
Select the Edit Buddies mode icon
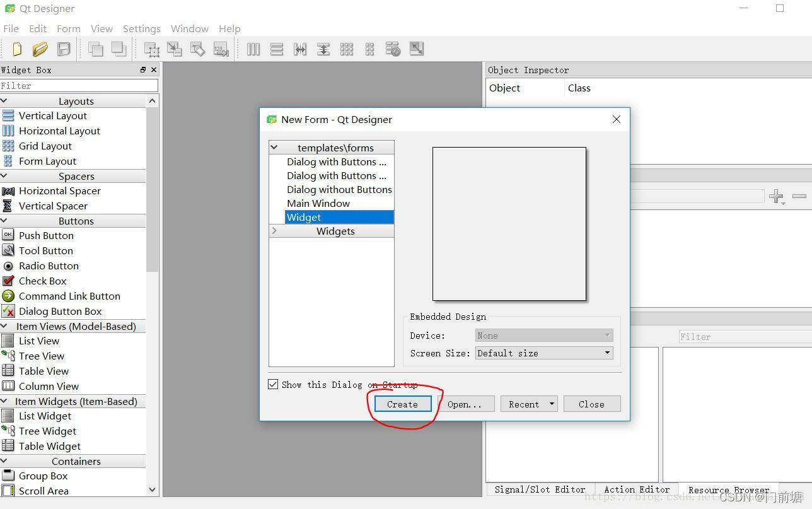(x=197, y=49)
